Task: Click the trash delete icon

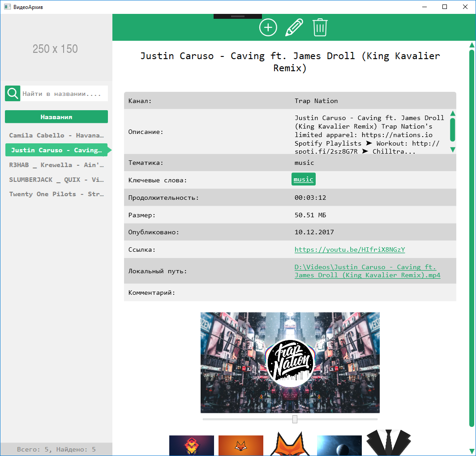Action: [x=320, y=28]
